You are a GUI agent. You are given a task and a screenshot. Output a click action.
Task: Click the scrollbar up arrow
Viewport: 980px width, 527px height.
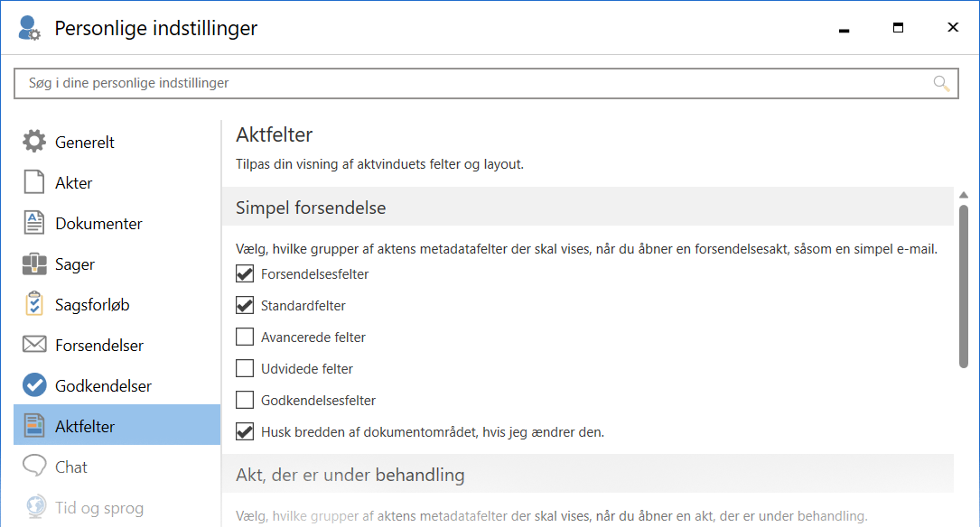pyautogui.click(x=964, y=196)
